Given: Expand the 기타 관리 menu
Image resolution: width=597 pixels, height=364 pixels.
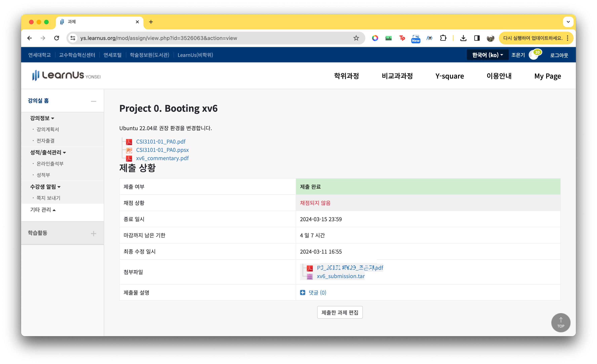Looking at the screenshot, I should [43, 210].
